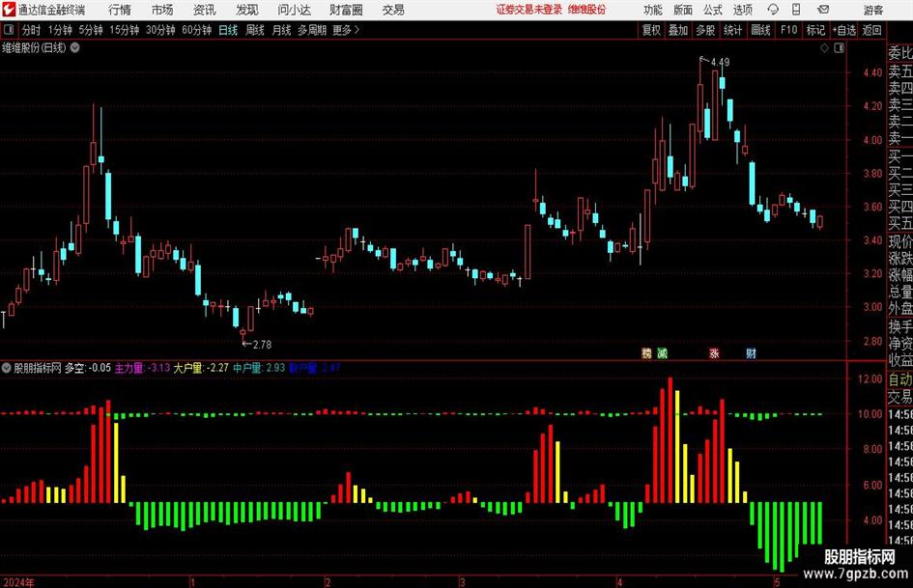The image size is (913, 588).
Task: Click the 2024年 timeline label
Action: click(x=17, y=582)
